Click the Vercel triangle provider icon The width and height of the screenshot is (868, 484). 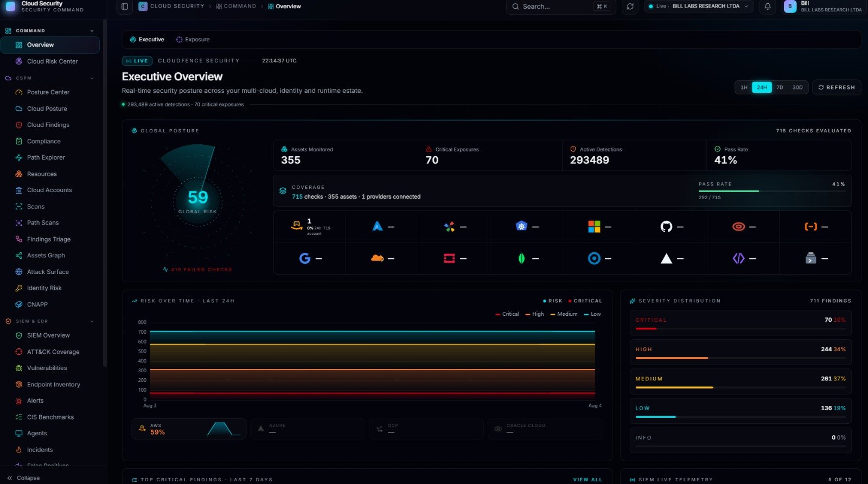(666, 258)
